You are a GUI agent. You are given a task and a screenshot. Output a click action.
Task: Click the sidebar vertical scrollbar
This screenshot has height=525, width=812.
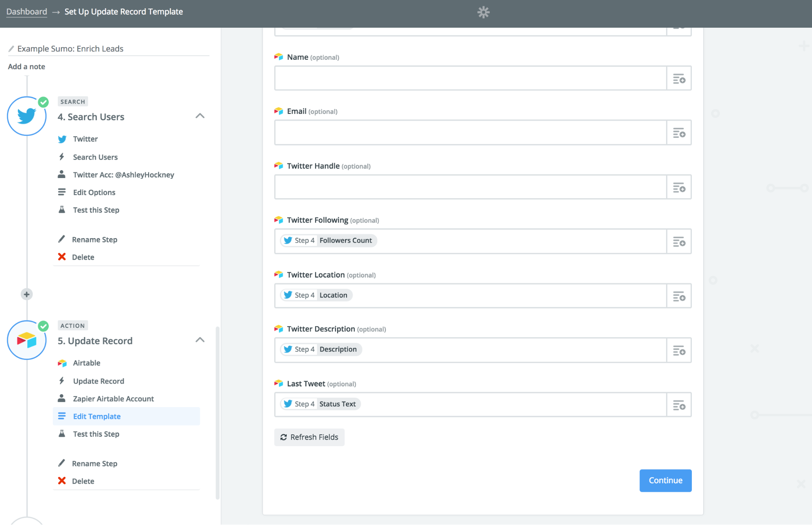(218, 412)
